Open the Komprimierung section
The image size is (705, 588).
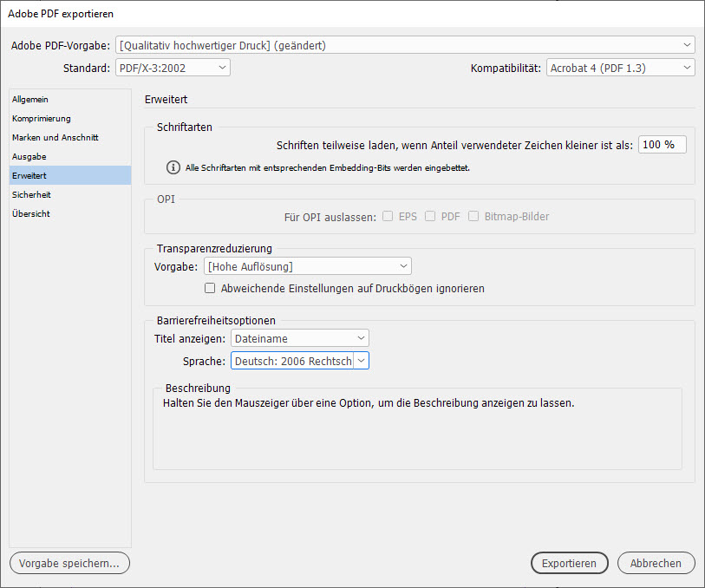[42, 119]
